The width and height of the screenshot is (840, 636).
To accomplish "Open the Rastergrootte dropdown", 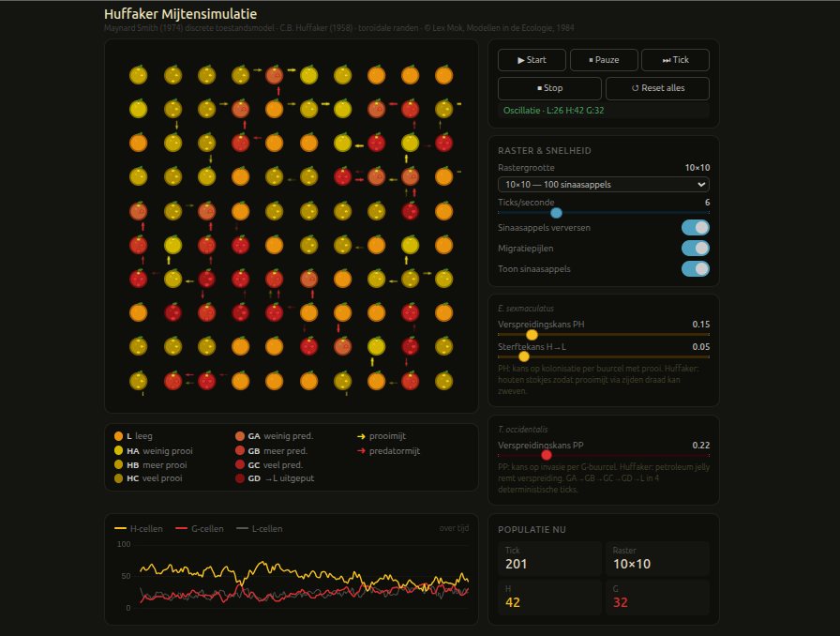I will click(x=603, y=185).
